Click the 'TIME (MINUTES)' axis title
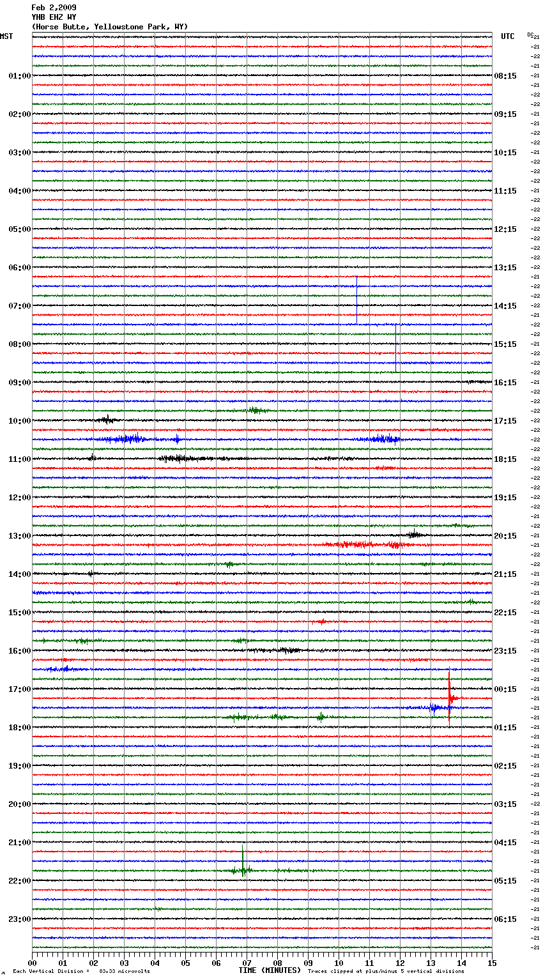The width and height of the screenshot is (543, 980). (270, 970)
